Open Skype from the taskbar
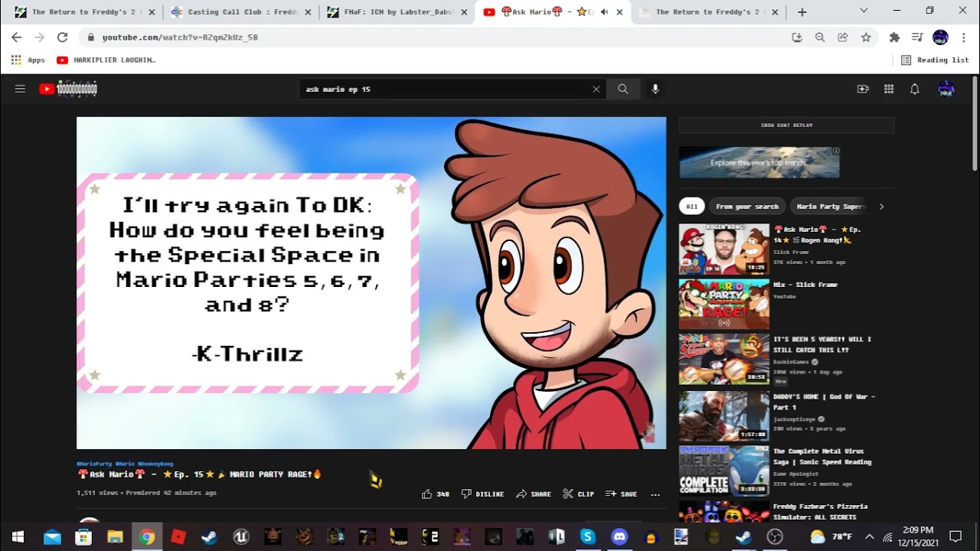The height and width of the screenshot is (551, 980). [x=588, y=536]
